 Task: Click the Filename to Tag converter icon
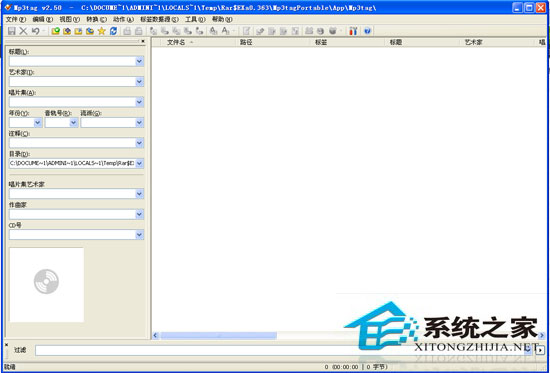pyautogui.click(x=165, y=31)
